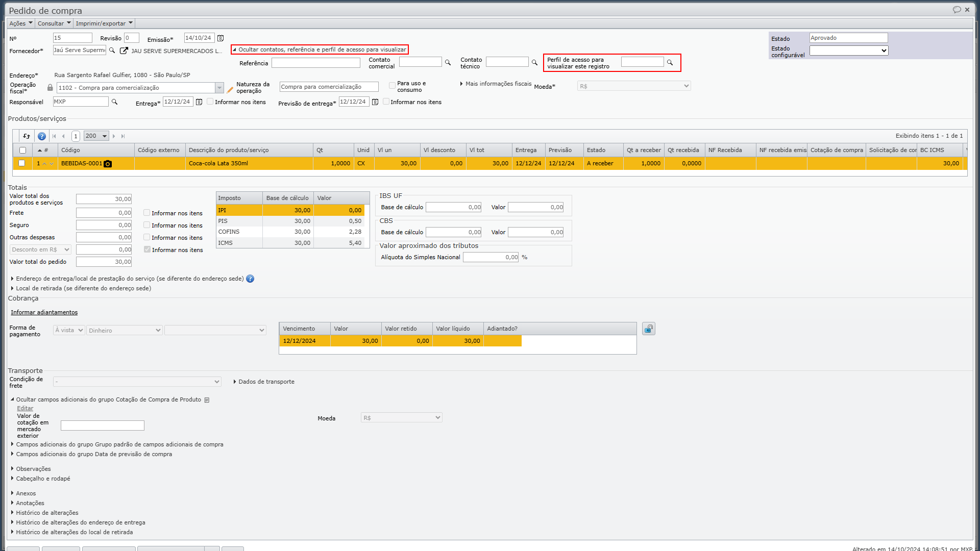Open supplier record via external link icon

click(124, 51)
